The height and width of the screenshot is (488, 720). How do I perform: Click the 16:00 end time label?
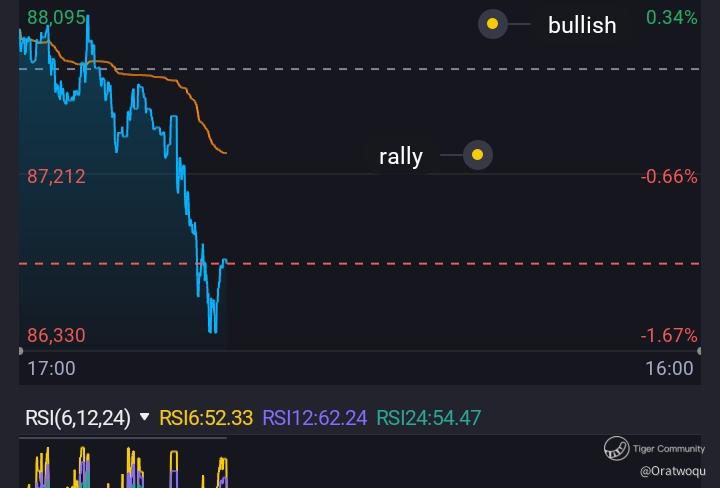click(669, 368)
